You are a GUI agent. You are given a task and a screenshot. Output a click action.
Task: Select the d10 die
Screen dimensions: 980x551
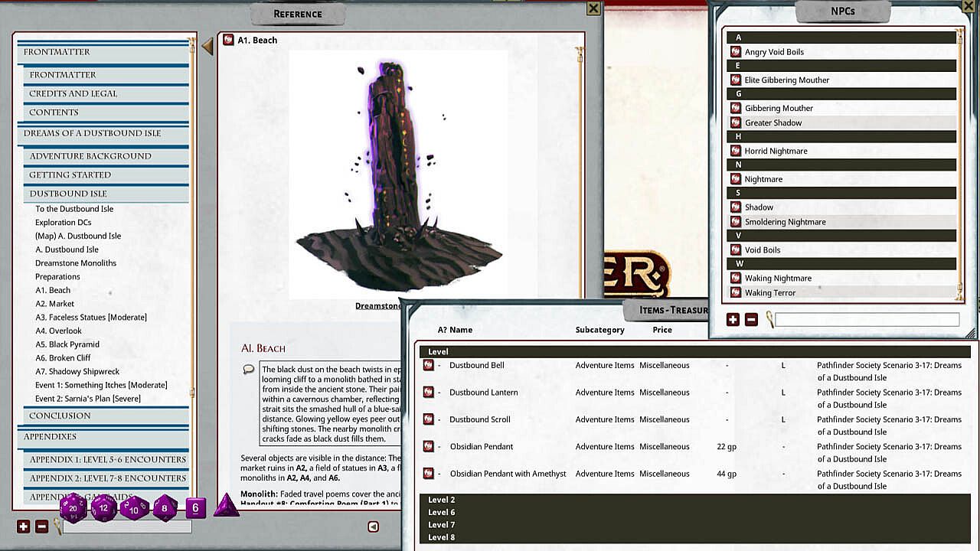pos(135,508)
